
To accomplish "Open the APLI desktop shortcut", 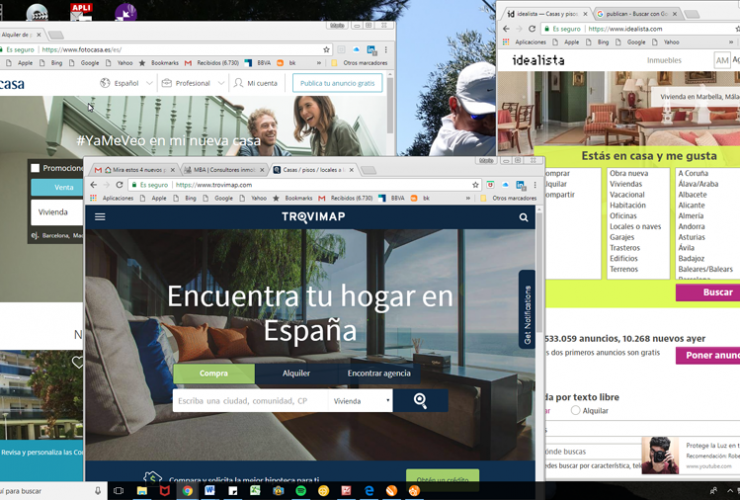I will [x=81, y=12].
